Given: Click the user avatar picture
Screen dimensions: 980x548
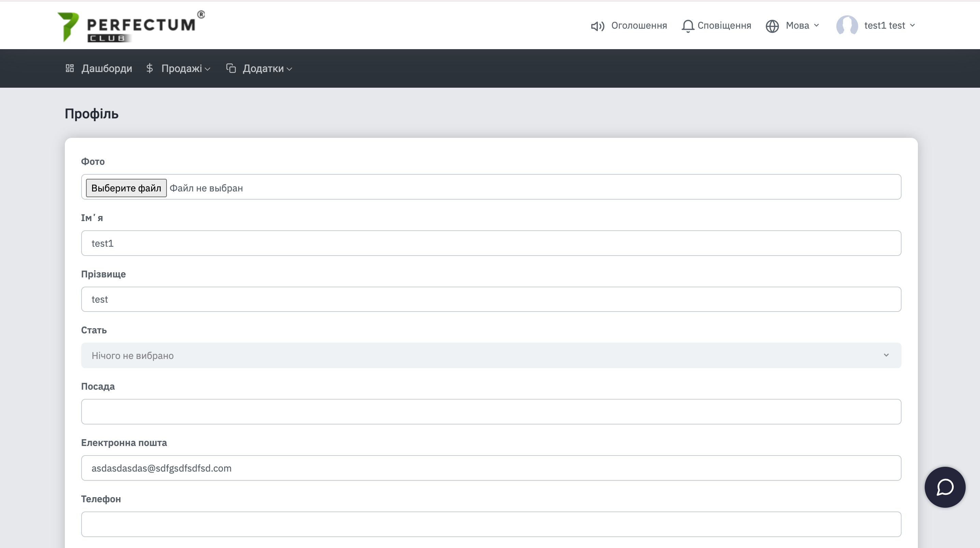Looking at the screenshot, I should pyautogui.click(x=847, y=26).
